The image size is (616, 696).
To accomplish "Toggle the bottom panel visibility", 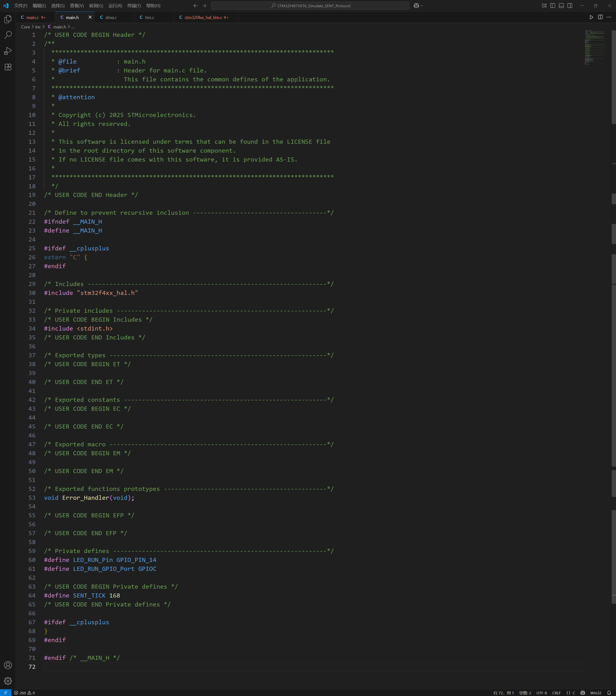I will (x=561, y=6).
